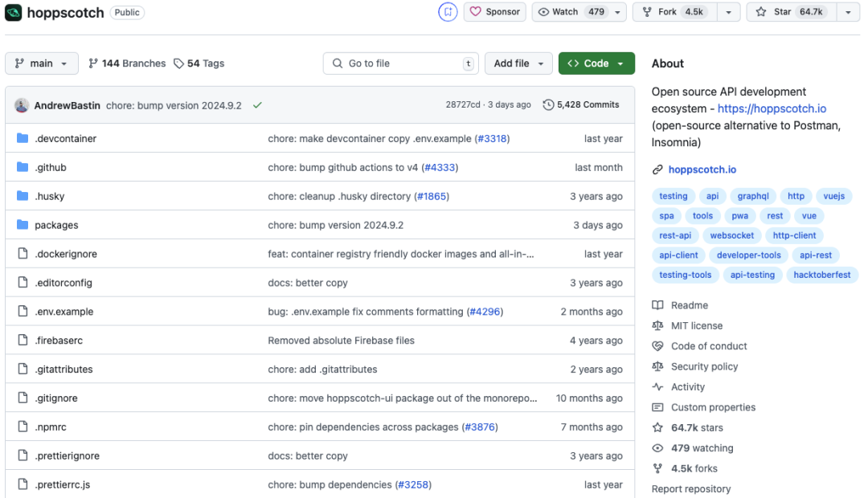Click the .gitignore file icon
This screenshot has height=498, width=868.
(23, 398)
